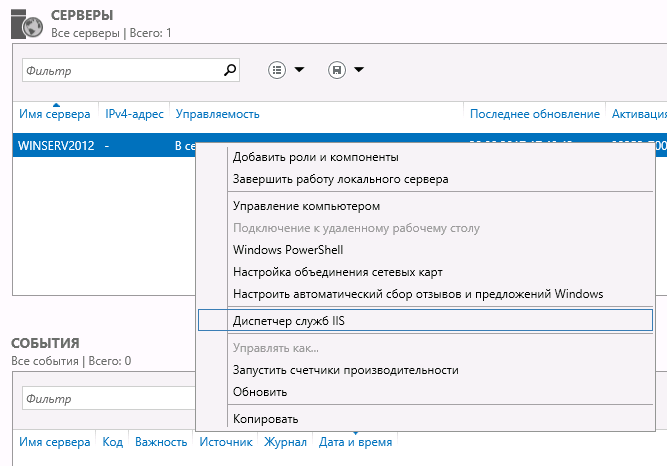This screenshot has width=667, height=466.
Task: Open 'Диспетчер служб IIS' menu item
Action: pos(288,321)
